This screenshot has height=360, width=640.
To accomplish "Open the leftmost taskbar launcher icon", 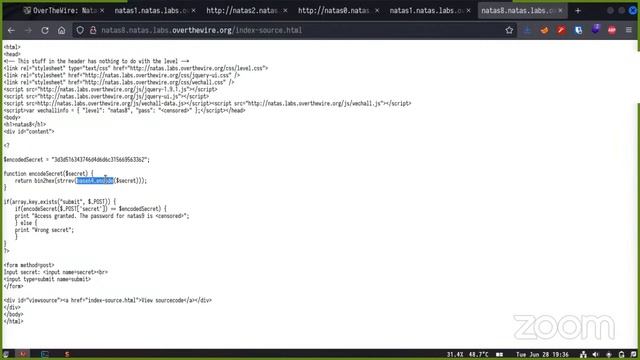I will [6, 354].
